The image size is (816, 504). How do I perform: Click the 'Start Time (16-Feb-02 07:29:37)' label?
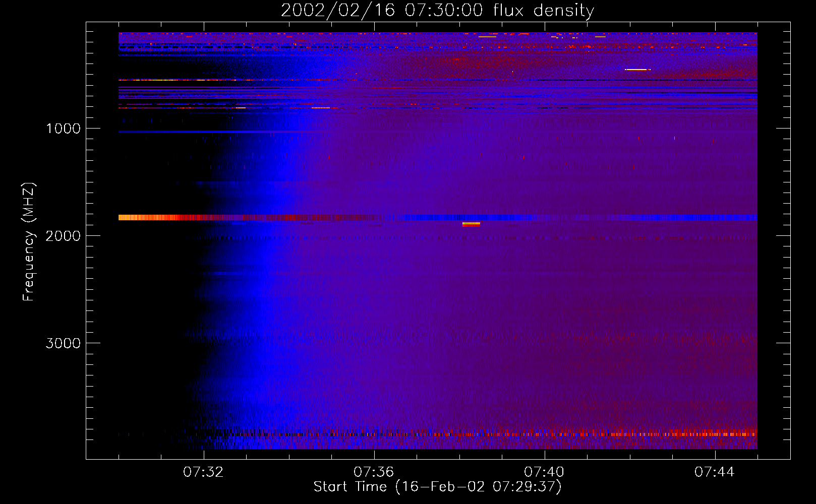click(437, 487)
